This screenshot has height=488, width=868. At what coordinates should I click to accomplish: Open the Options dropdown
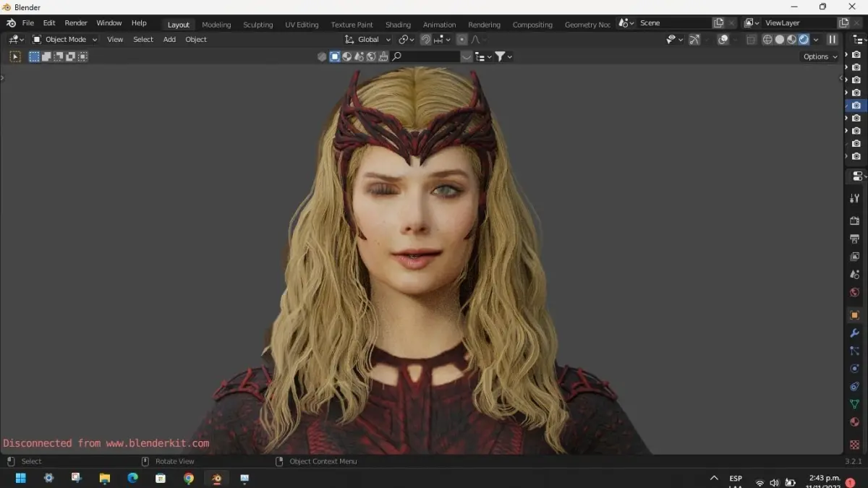[820, 56]
